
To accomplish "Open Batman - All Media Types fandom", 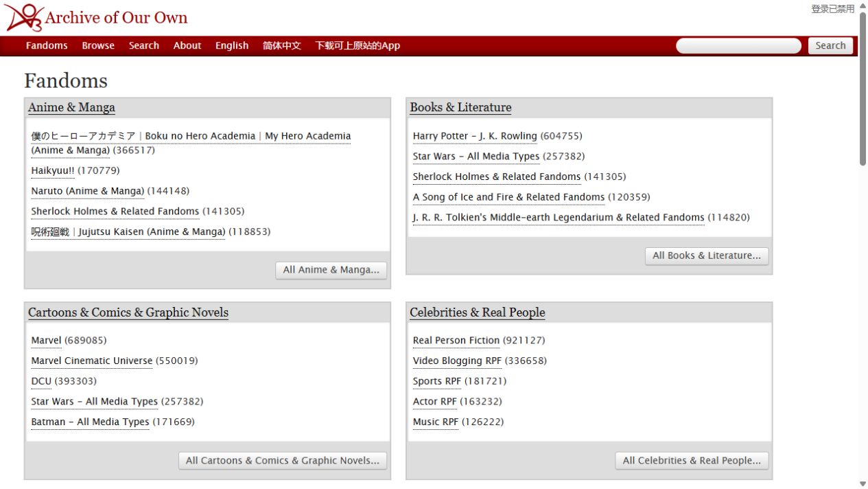I will pyautogui.click(x=90, y=422).
